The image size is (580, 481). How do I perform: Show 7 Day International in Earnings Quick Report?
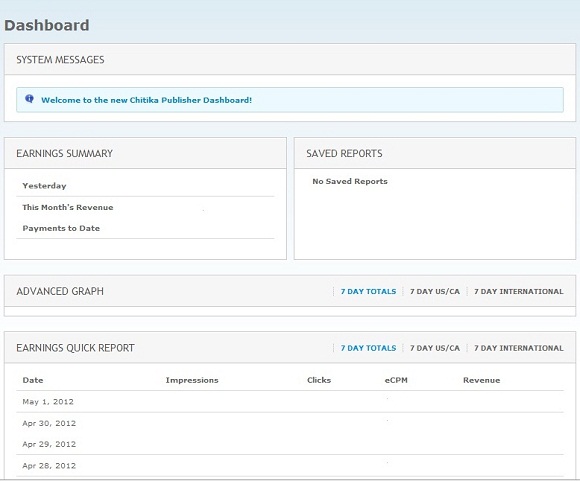[519, 348]
